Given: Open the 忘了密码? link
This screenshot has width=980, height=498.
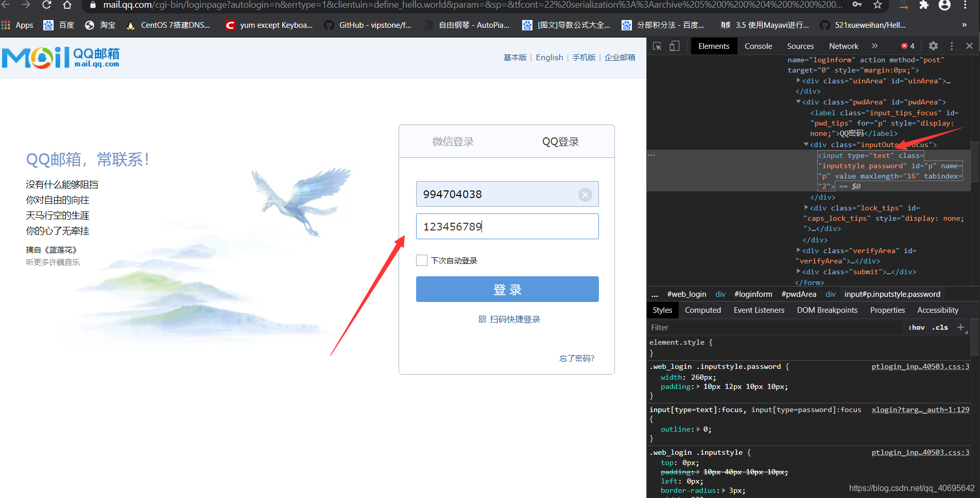Looking at the screenshot, I should pos(577,359).
